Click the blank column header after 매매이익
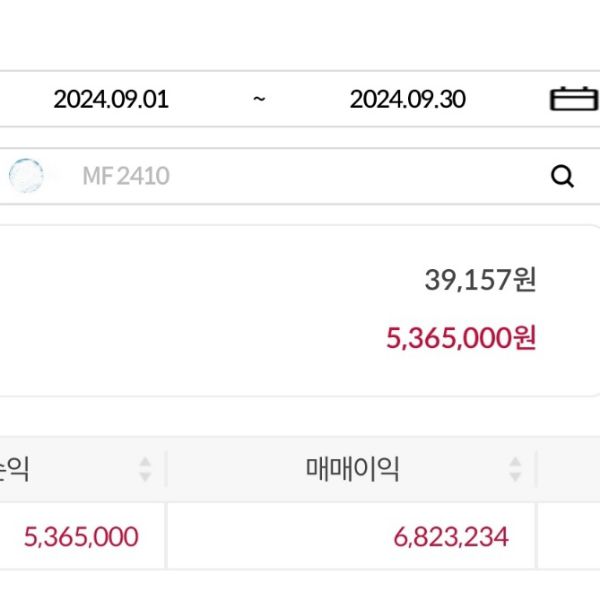 pos(569,469)
